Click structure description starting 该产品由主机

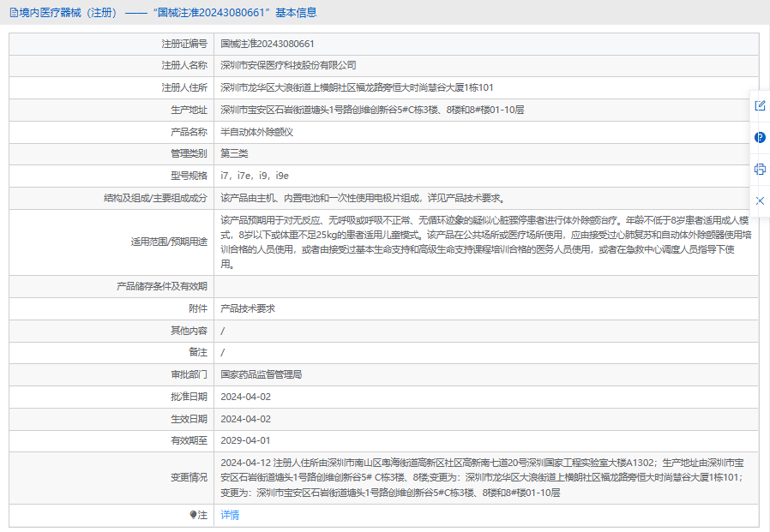coord(363,198)
